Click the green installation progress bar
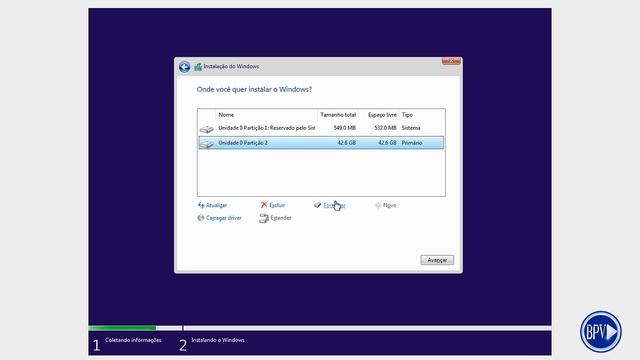The image size is (640, 360). [122, 328]
